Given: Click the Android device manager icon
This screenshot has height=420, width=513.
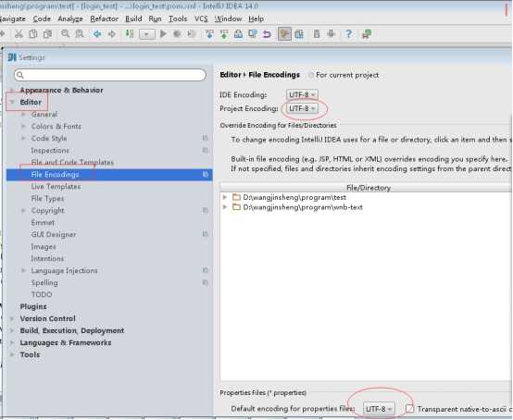Looking at the screenshot, I should pyautogui.click(x=332, y=34).
